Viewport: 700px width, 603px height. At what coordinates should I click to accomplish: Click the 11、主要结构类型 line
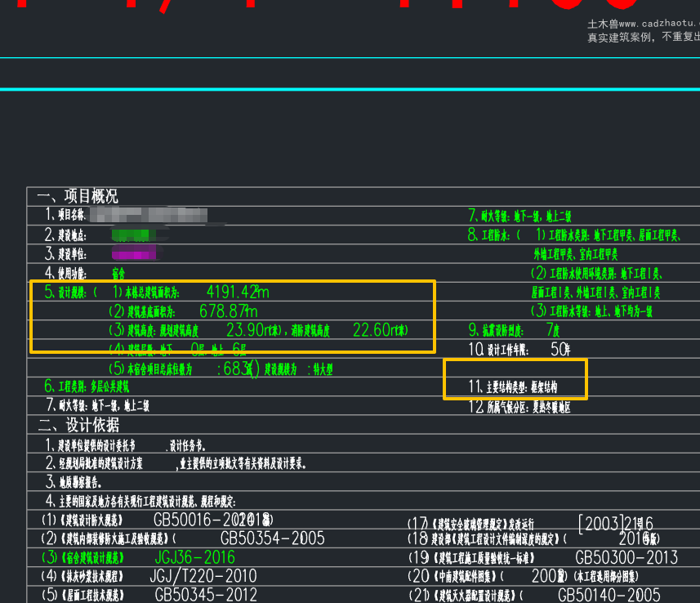[513, 386]
